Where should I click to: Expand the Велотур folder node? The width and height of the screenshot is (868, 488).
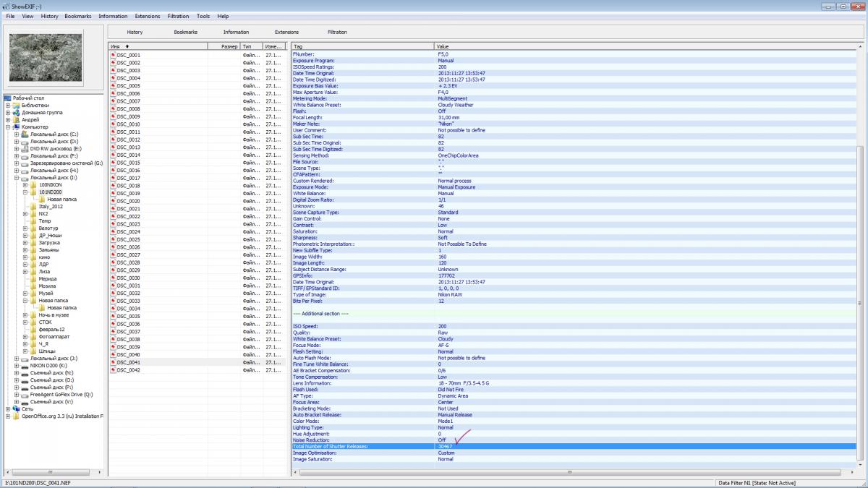[x=25, y=228]
